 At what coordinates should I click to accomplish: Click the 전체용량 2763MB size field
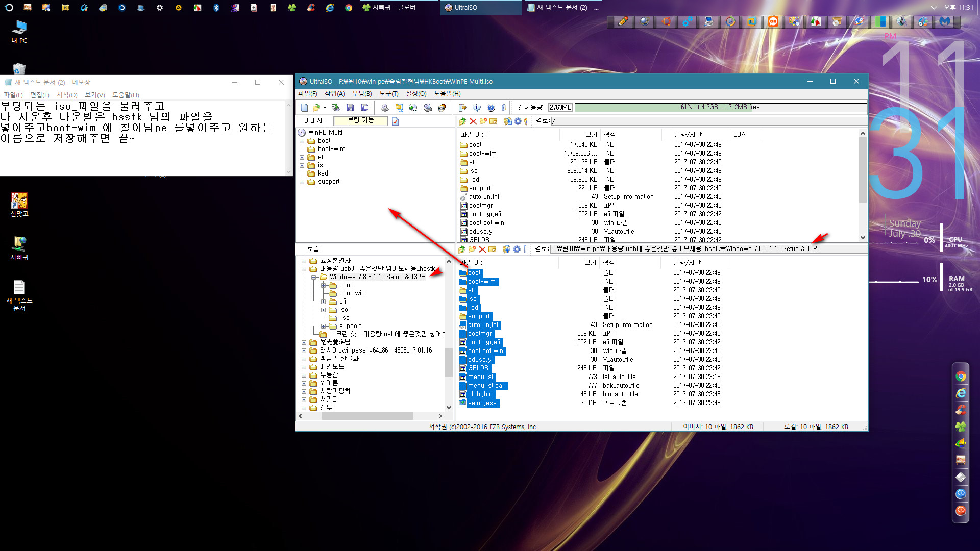(x=560, y=108)
